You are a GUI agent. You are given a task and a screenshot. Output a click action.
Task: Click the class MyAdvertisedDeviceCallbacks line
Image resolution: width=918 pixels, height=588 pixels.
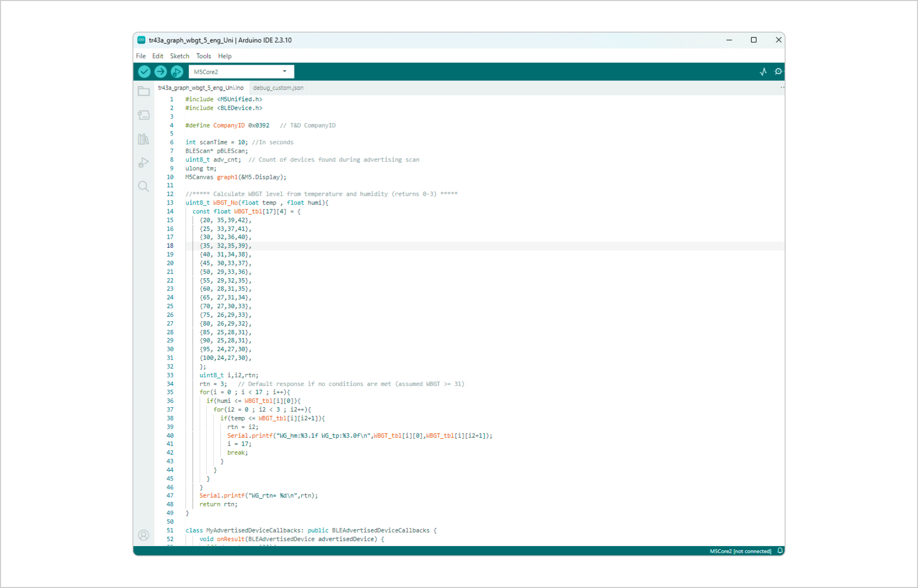click(x=311, y=531)
